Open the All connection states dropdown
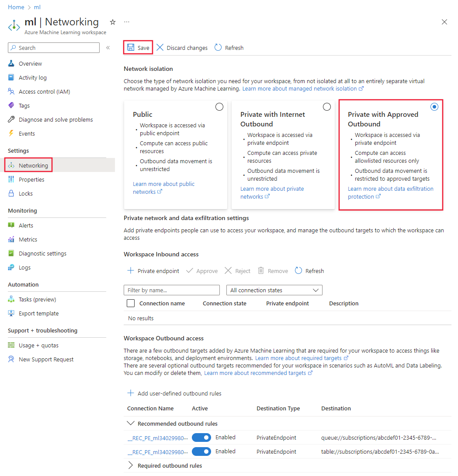The width and height of the screenshot is (458, 476). tap(274, 290)
